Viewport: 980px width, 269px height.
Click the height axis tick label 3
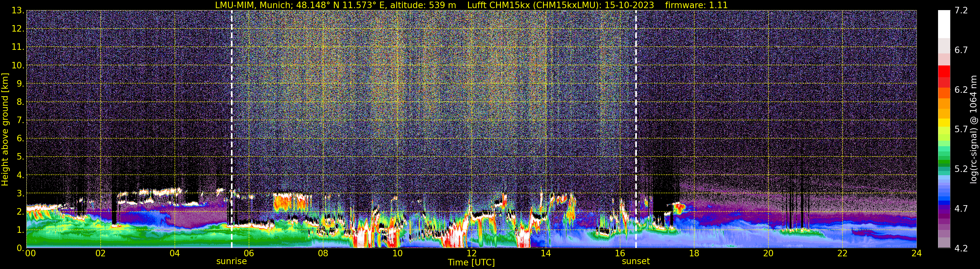20,193
